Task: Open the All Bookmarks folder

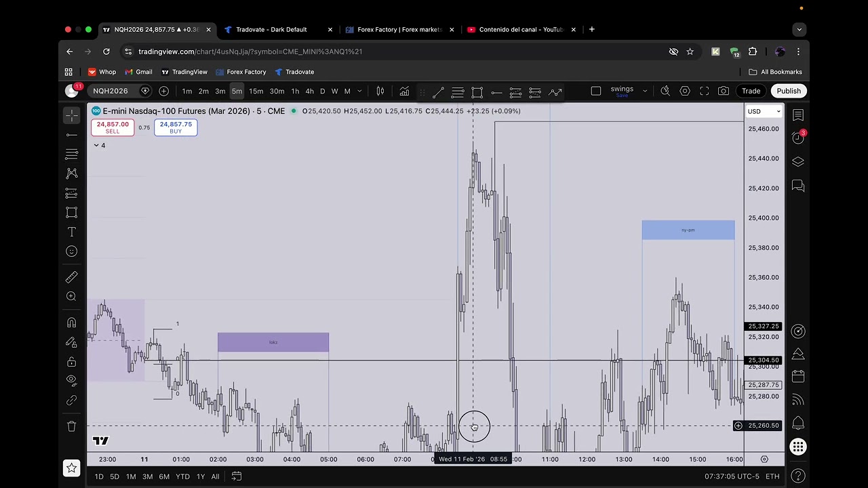Action: tap(775, 72)
